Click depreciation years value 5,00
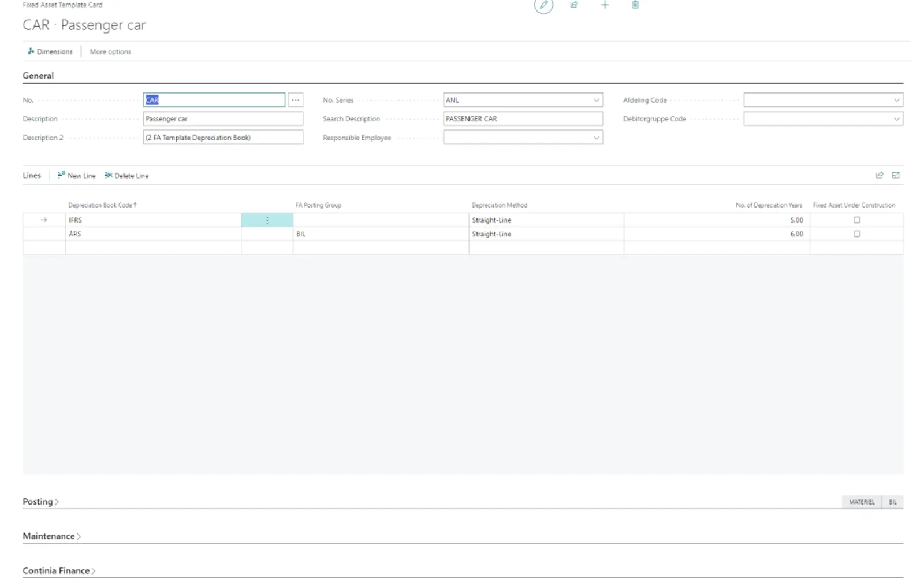This screenshot has width=924, height=578. click(x=717, y=220)
